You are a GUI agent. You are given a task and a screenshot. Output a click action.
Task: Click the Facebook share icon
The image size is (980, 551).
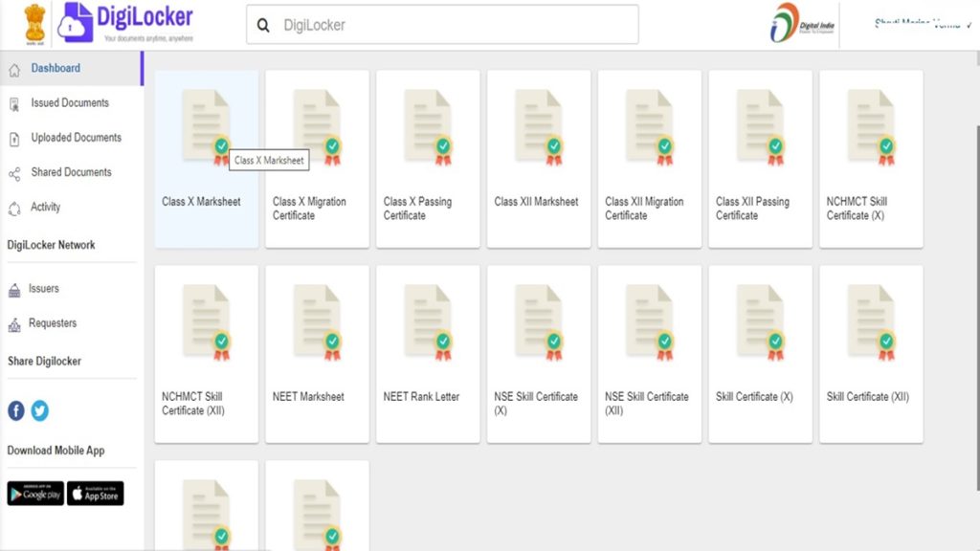15,411
